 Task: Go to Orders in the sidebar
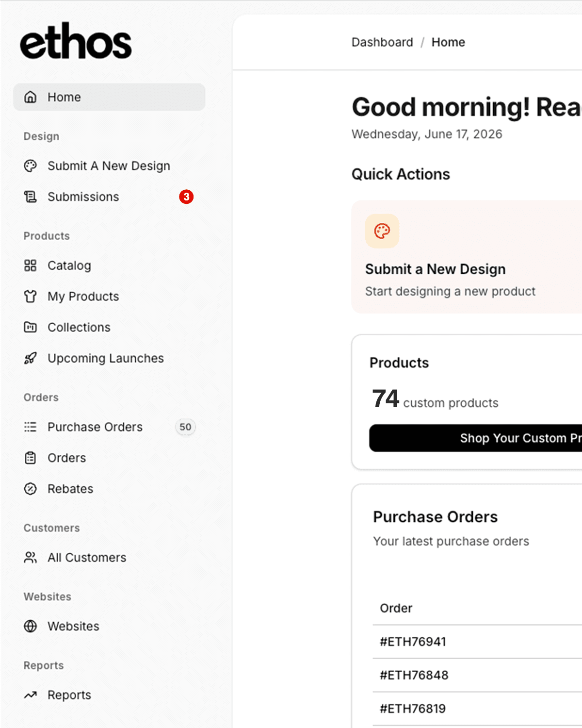(x=109, y=458)
